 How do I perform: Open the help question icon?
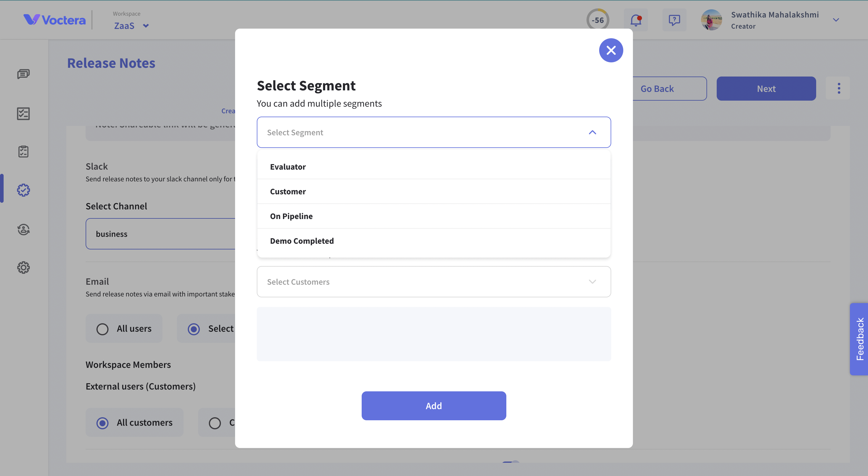point(674,20)
